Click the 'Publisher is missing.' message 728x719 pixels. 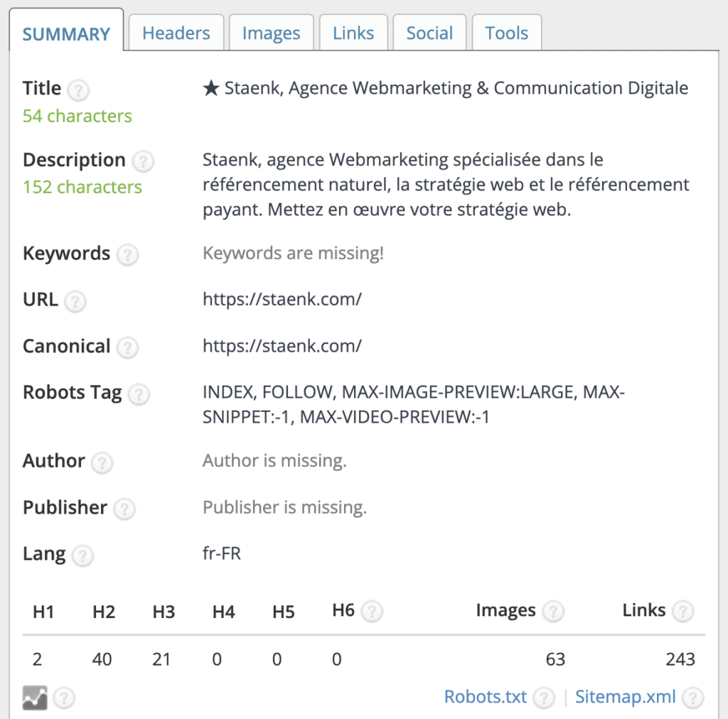(x=285, y=507)
